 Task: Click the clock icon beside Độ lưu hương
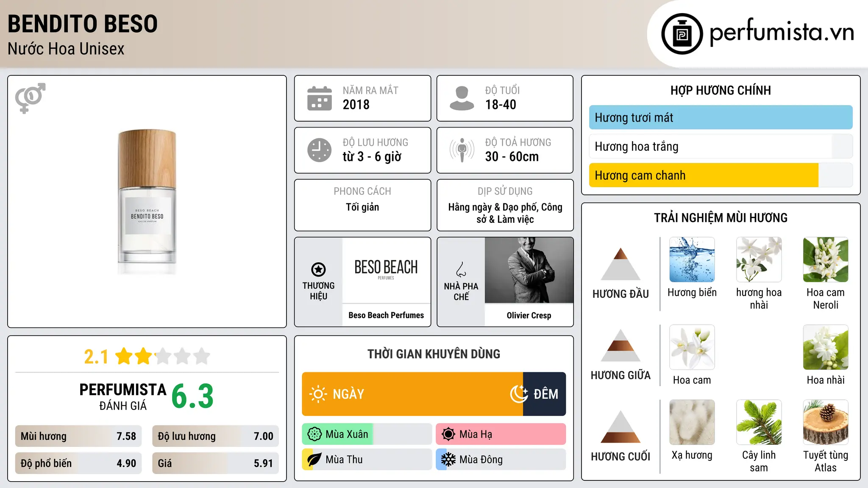coord(320,150)
